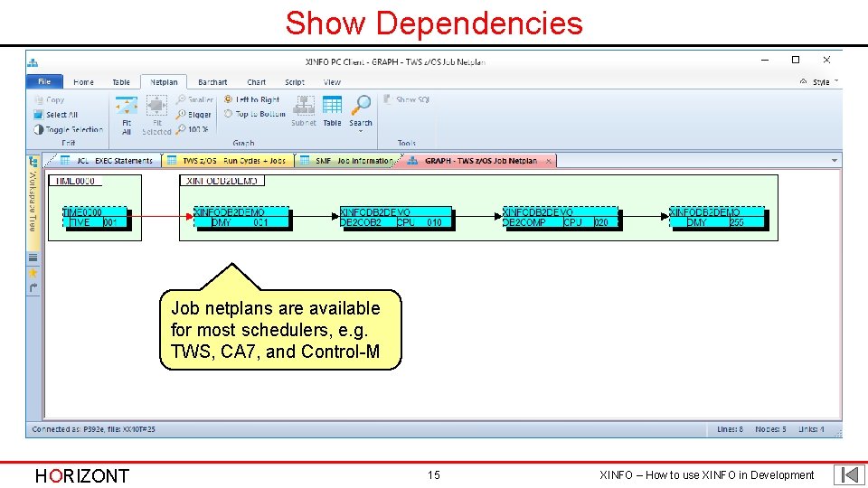Viewport: 868px width, 488px height.
Task: Click the connection status text
Action: click(x=93, y=429)
